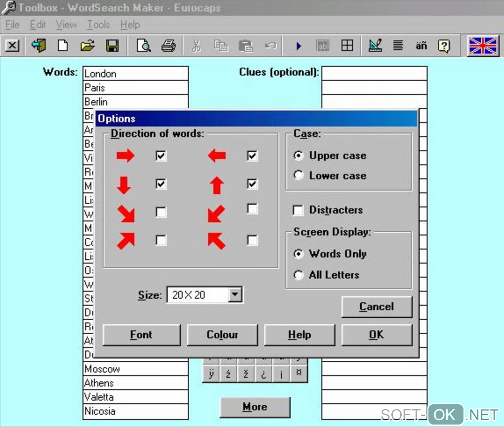Click the copy pages icon

[x=221, y=45]
